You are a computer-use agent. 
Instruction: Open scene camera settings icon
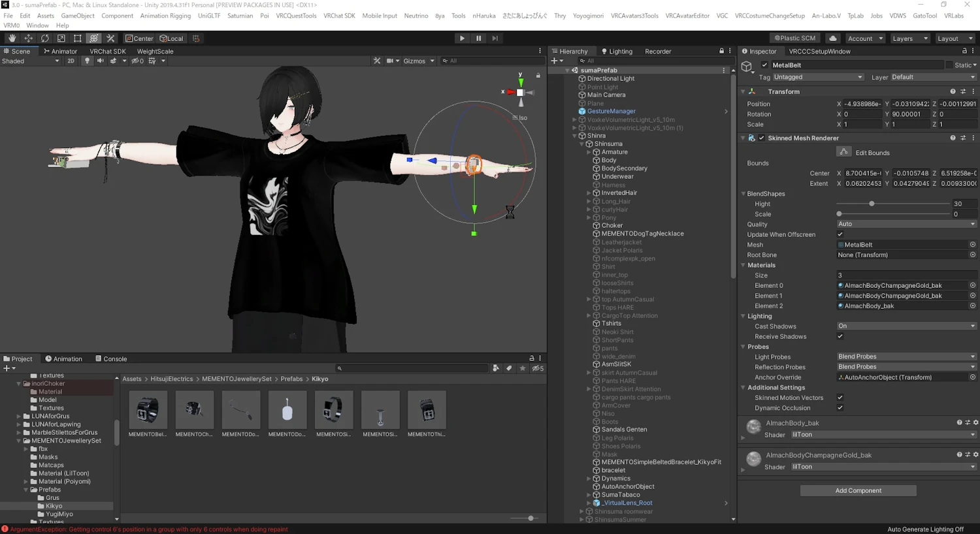(x=390, y=61)
